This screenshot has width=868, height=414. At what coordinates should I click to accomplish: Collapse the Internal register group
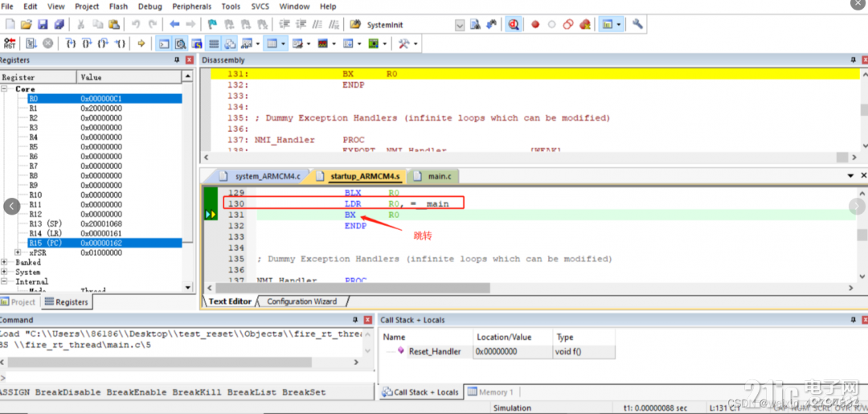tap(5, 281)
